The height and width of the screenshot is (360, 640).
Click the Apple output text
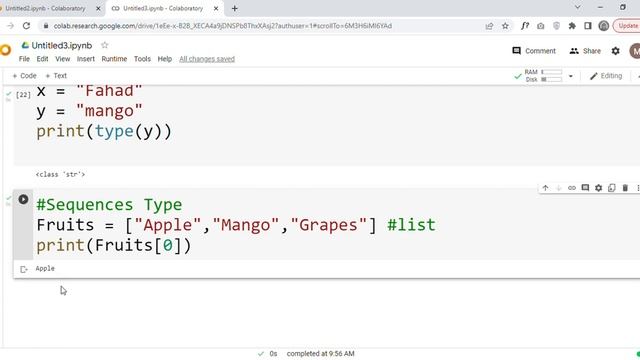(x=45, y=268)
